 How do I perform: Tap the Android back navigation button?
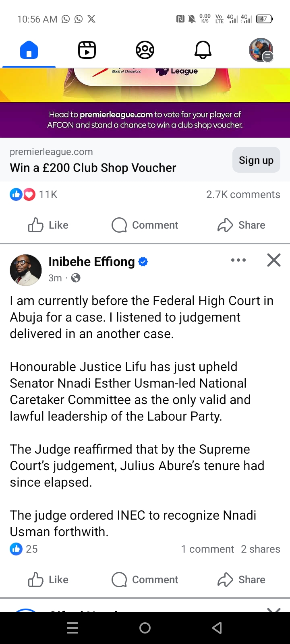point(217,628)
